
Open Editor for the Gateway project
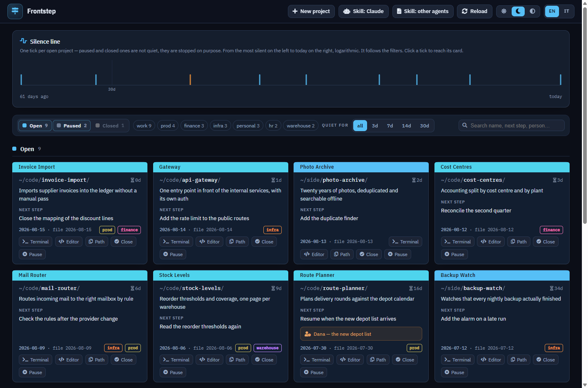pos(209,242)
